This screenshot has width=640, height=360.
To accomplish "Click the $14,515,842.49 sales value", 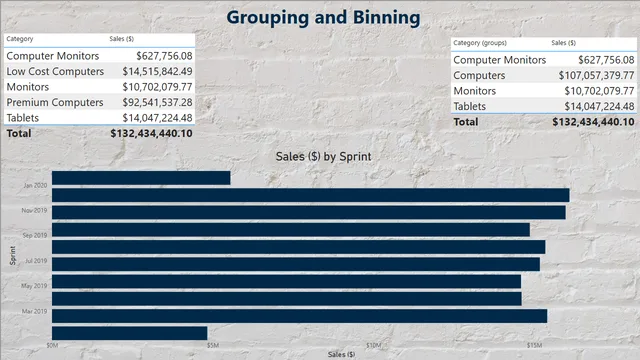I will 158,71.
